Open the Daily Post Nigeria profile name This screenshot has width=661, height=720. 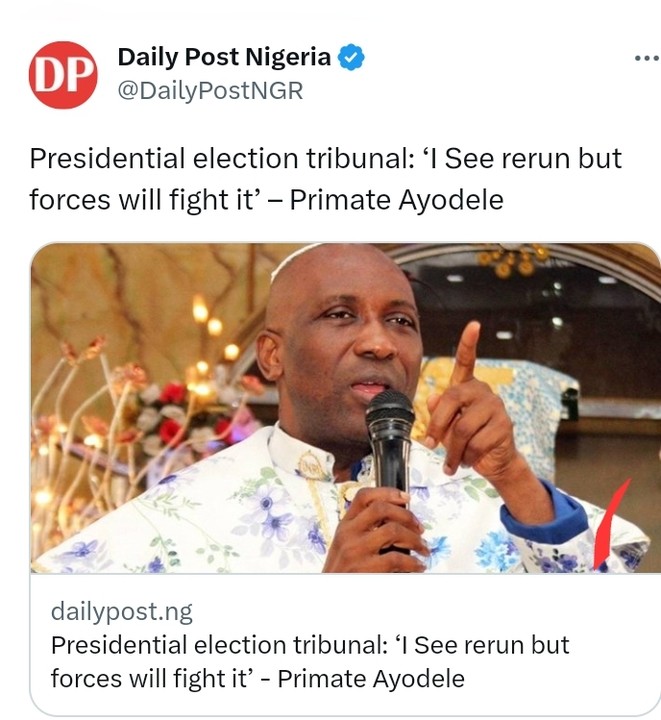click(x=224, y=57)
